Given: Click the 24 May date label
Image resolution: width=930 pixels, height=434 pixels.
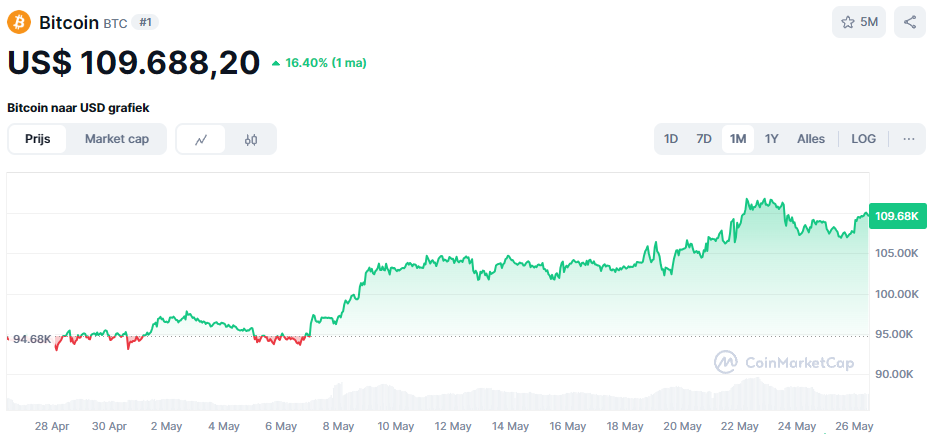Looking at the screenshot, I should [797, 426].
